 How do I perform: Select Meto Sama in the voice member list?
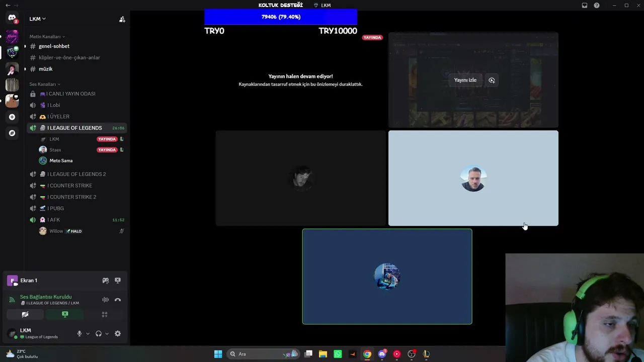tap(82, 161)
